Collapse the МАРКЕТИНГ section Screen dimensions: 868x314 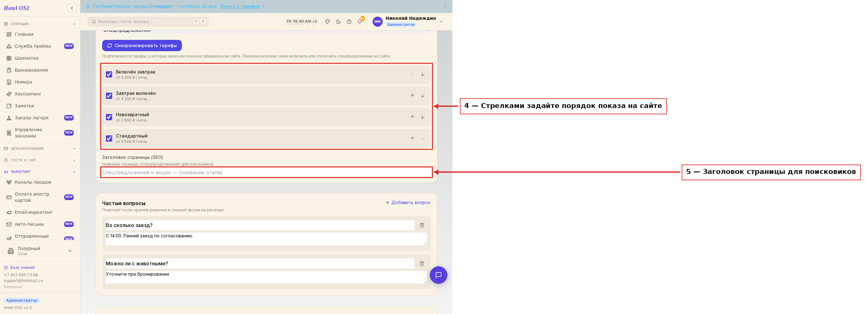pyautogui.click(x=40, y=172)
